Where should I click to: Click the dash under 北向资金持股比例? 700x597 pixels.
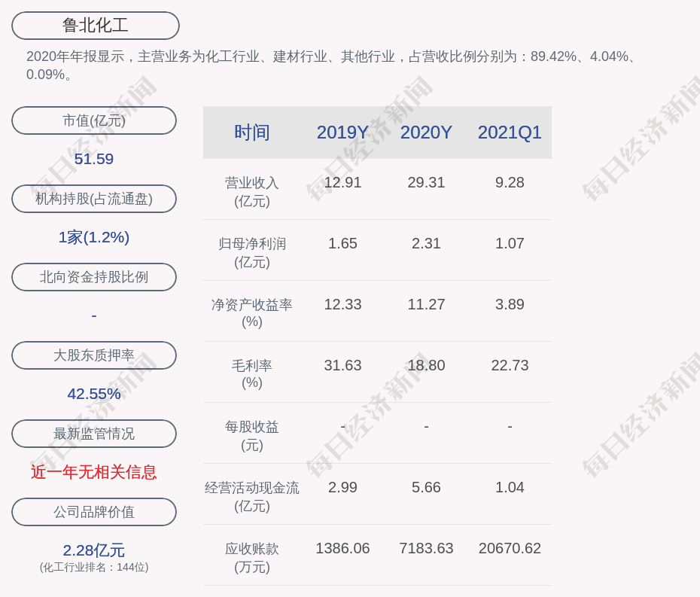(x=94, y=315)
